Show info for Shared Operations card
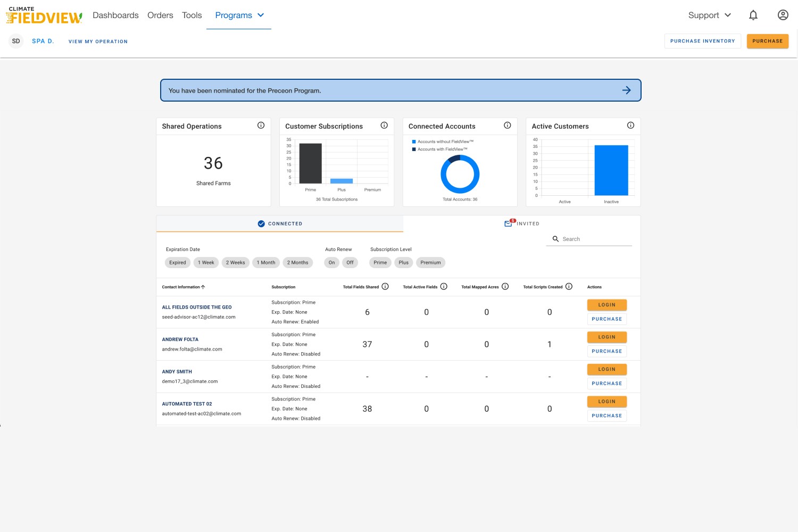 pyautogui.click(x=261, y=126)
